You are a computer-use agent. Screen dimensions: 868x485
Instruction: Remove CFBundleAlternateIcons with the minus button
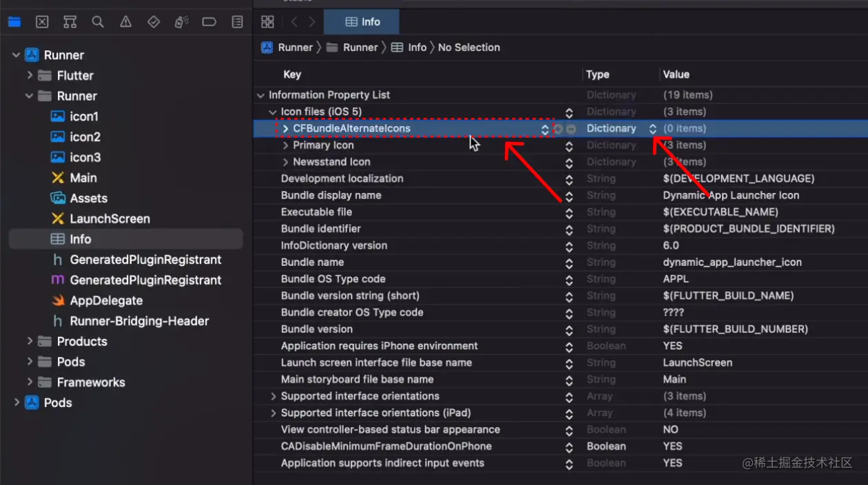click(x=571, y=129)
